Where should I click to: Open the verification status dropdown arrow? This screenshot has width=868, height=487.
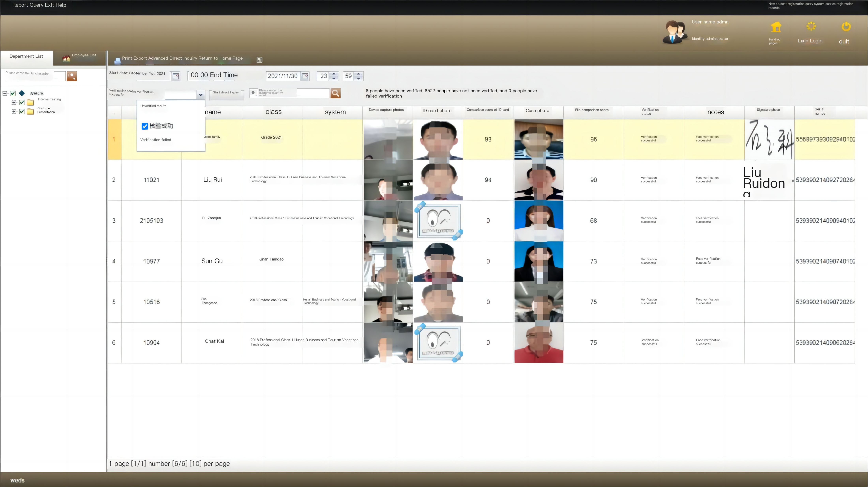201,95
